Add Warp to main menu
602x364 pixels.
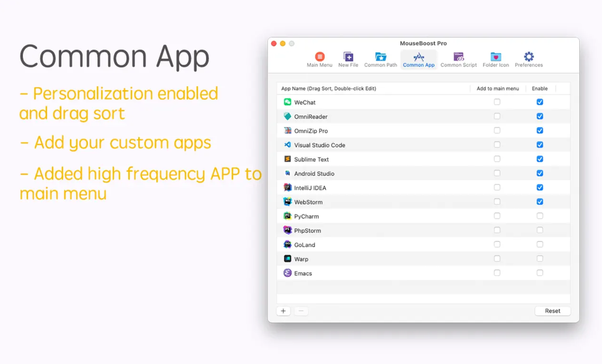pos(497,258)
